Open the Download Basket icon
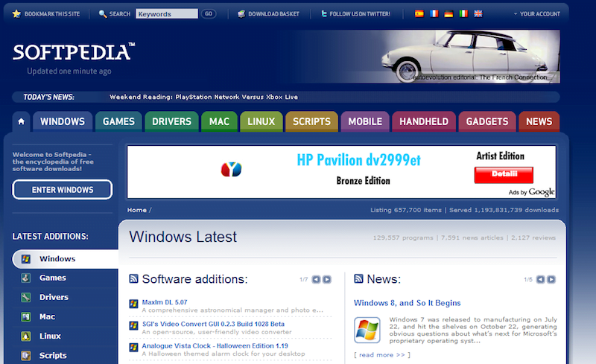 coord(241,14)
